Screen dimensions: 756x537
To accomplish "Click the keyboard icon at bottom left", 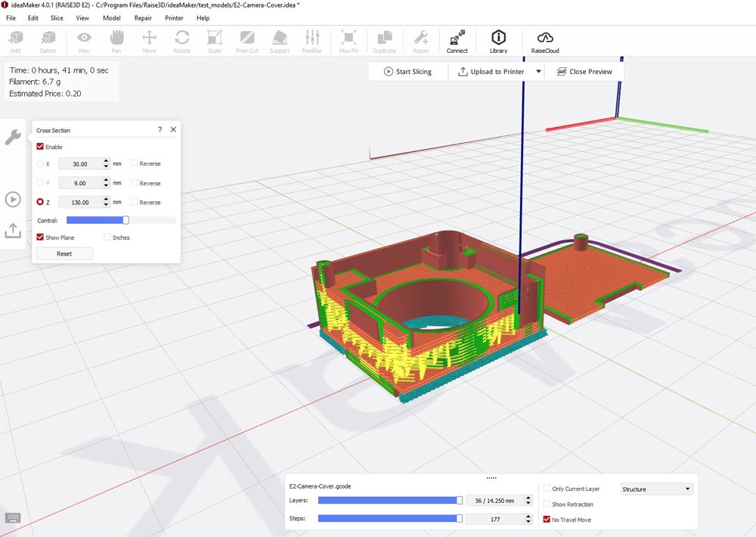I will pos(12,518).
